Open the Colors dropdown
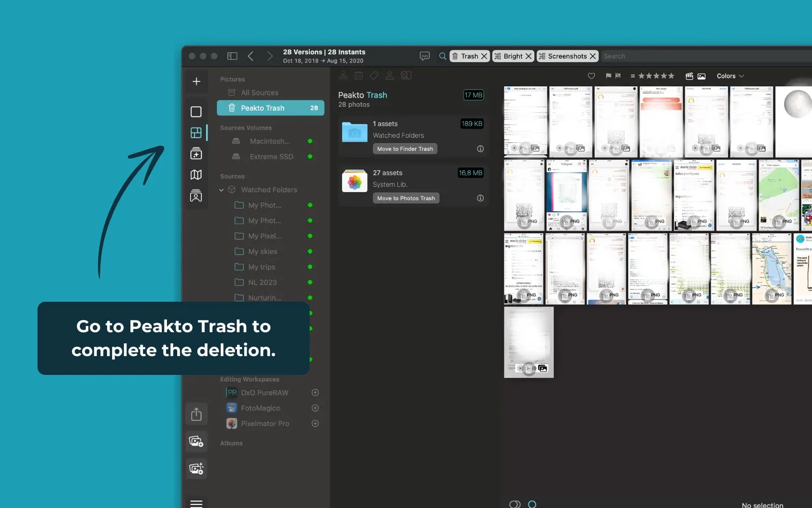The height and width of the screenshot is (508, 812). tap(730, 76)
